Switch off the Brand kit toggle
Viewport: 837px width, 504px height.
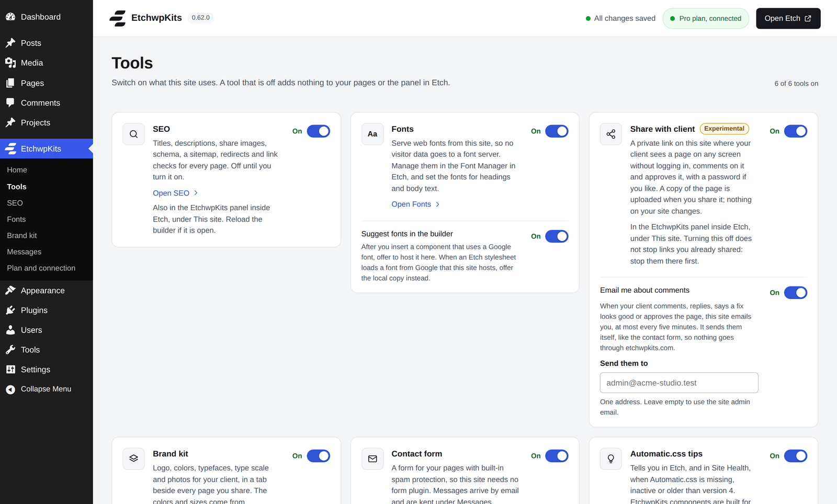(x=319, y=456)
